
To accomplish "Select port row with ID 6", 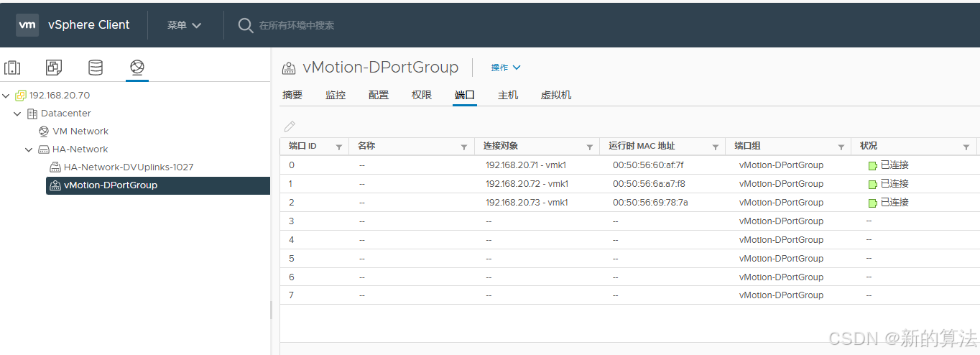I will tap(629, 277).
